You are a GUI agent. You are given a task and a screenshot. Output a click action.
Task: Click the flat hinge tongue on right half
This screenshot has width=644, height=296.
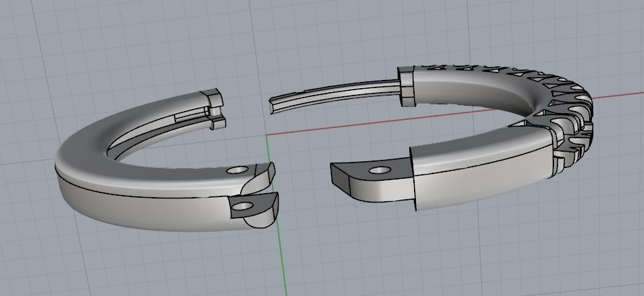coord(371,181)
